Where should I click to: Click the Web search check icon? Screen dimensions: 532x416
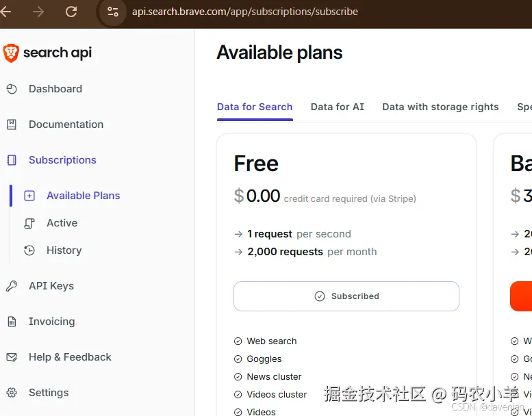tap(238, 341)
